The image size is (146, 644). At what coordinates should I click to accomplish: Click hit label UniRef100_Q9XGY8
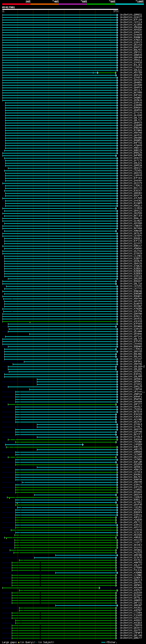pyautogui.click(x=131, y=80)
